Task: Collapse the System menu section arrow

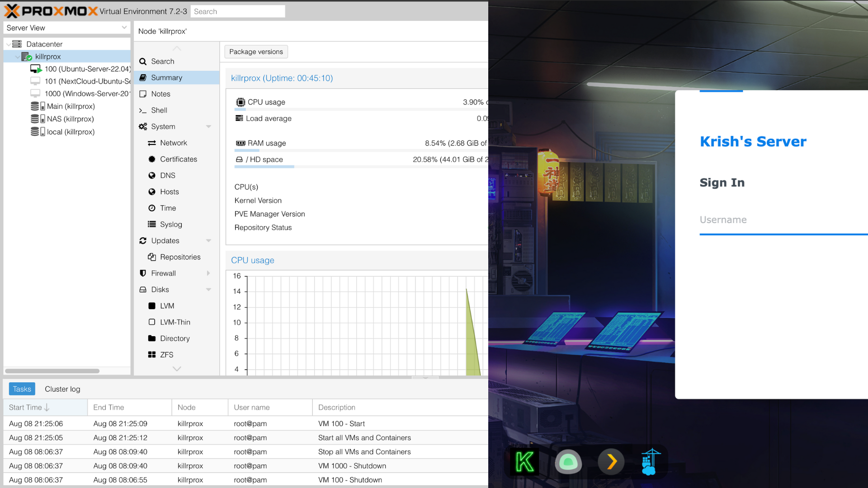Action: 208,127
